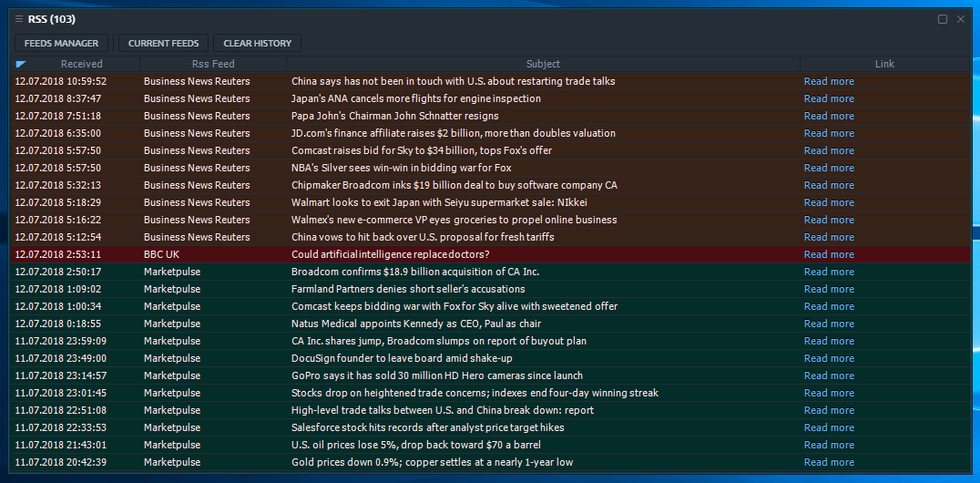980x483 pixels.
Task: Open Read more for Gold prices story
Action: point(829,462)
